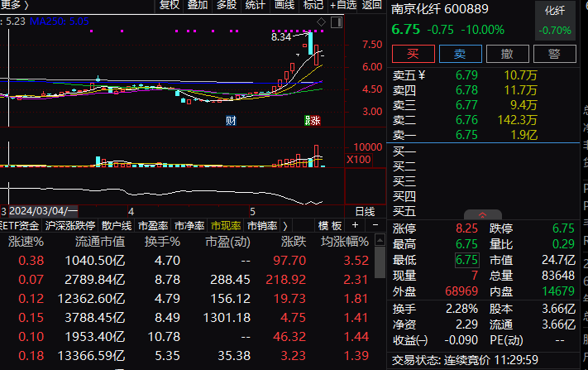This screenshot has width=588, height=370.
Task: Open 统计 statistics tool
Action: coord(255,5)
